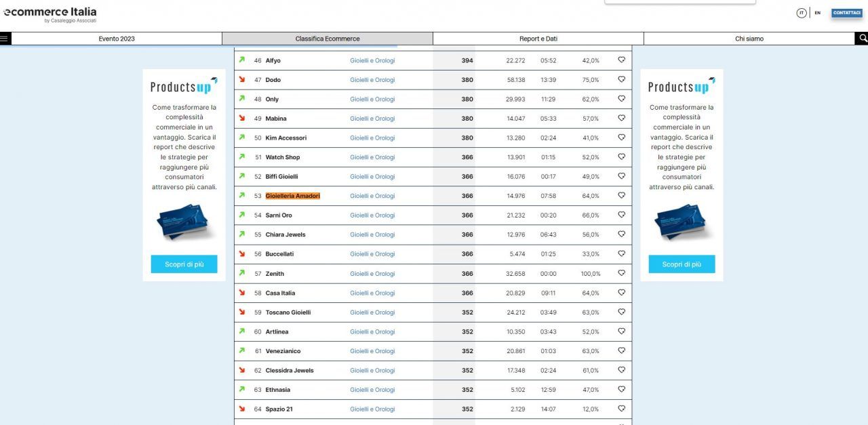Save Chiara Jewels with the heart icon

pyautogui.click(x=621, y=234)
